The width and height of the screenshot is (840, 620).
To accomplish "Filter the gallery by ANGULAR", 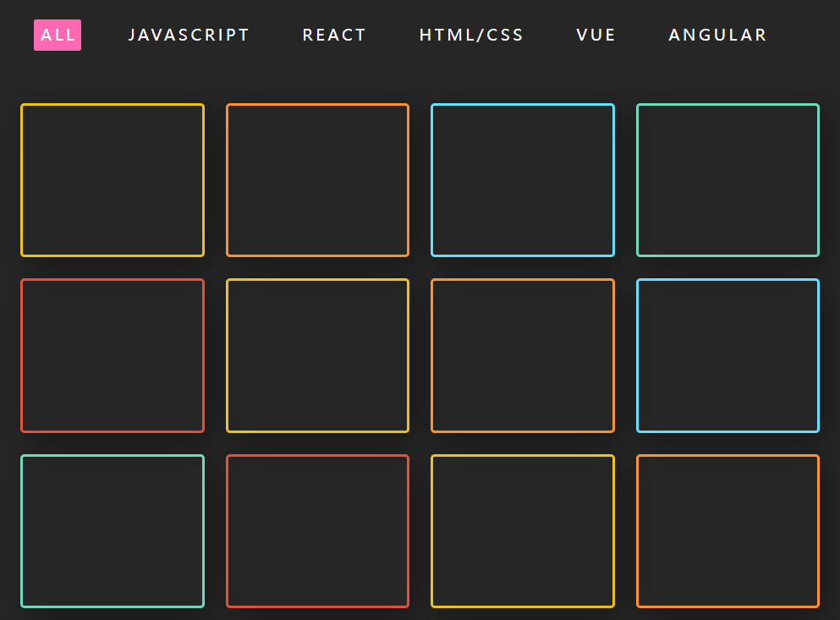I will (x=716, y=35).
